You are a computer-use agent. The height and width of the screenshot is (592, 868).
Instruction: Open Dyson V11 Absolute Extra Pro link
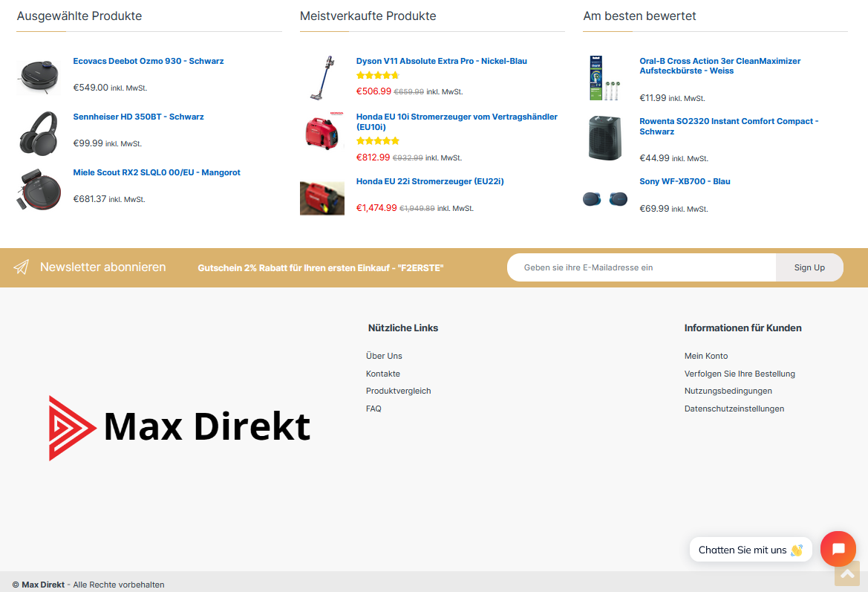pos(441,61)
